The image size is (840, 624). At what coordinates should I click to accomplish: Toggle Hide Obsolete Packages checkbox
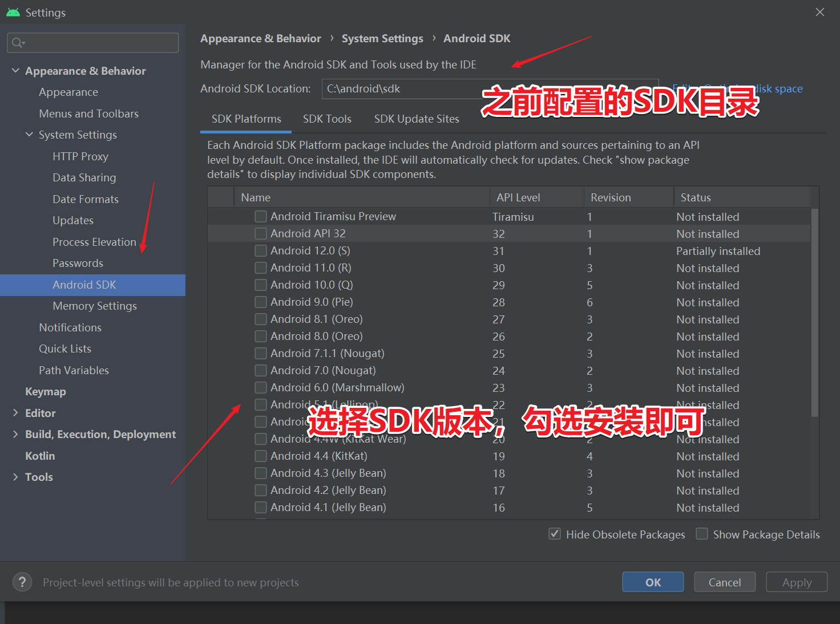[555, 534]
